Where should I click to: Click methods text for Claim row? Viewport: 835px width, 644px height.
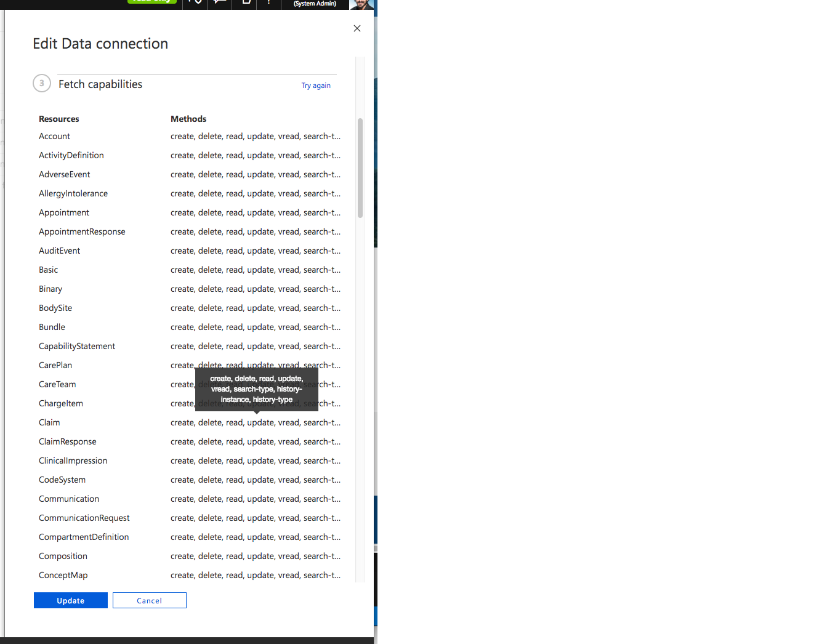256,422
